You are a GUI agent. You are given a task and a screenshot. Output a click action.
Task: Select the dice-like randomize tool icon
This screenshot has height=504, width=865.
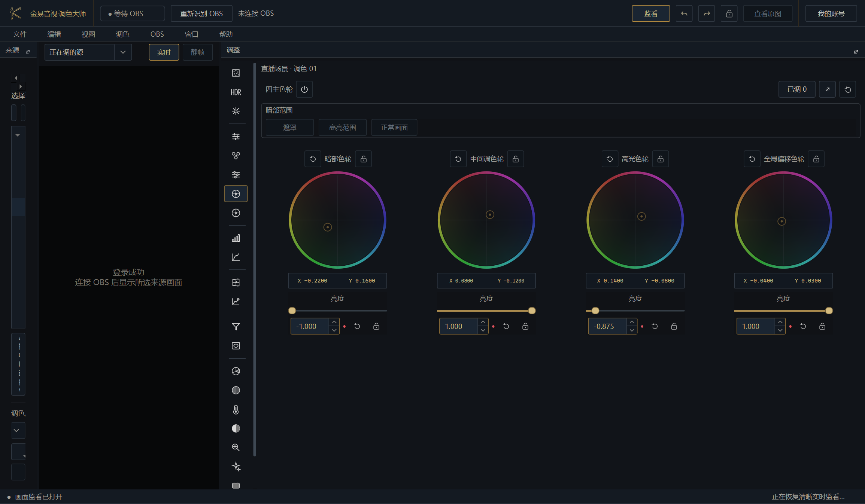pos(236,73)
